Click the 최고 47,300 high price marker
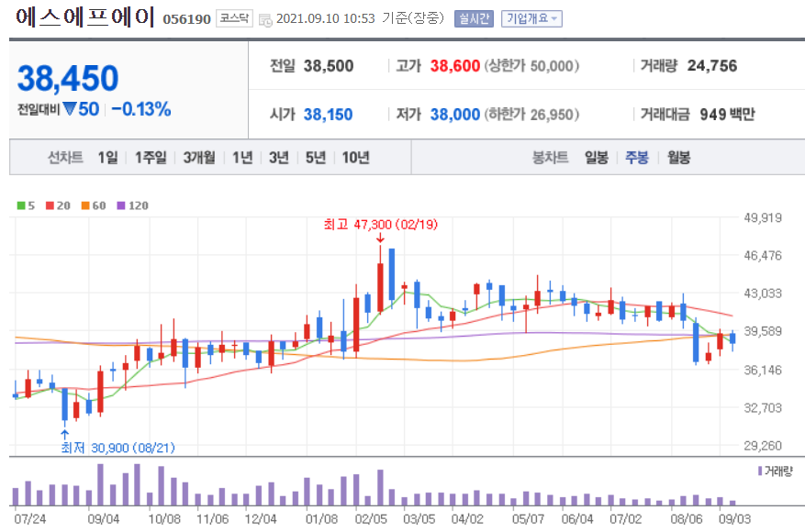This screenshot has height=532, width=805. click(381, 224)
